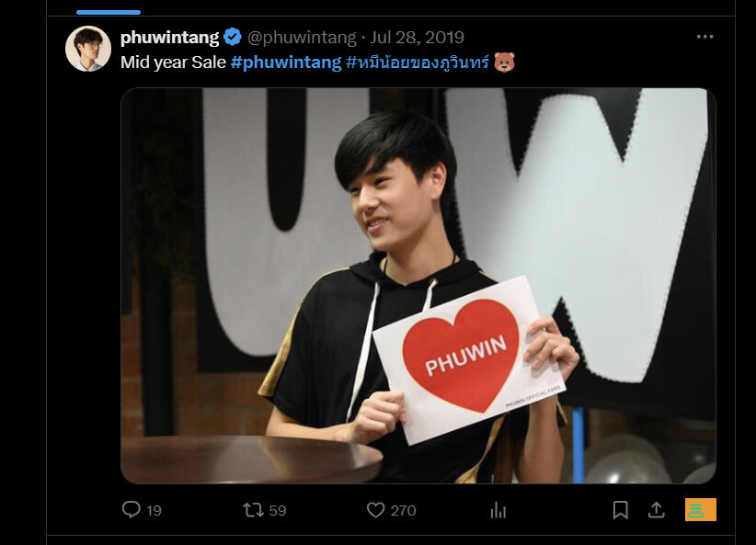The image size is (756, 545).
Task: Open phuwintang's profile picture
Action: point(88,49)
